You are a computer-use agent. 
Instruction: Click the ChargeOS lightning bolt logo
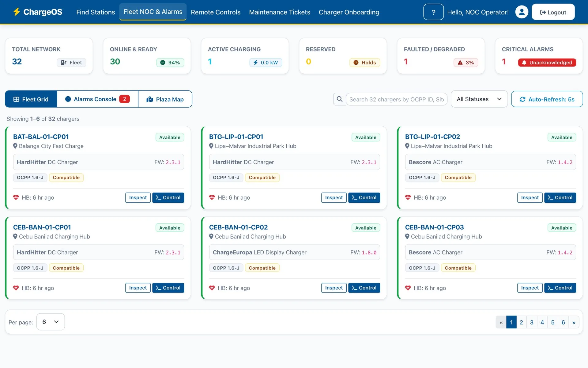coord(17,12)
